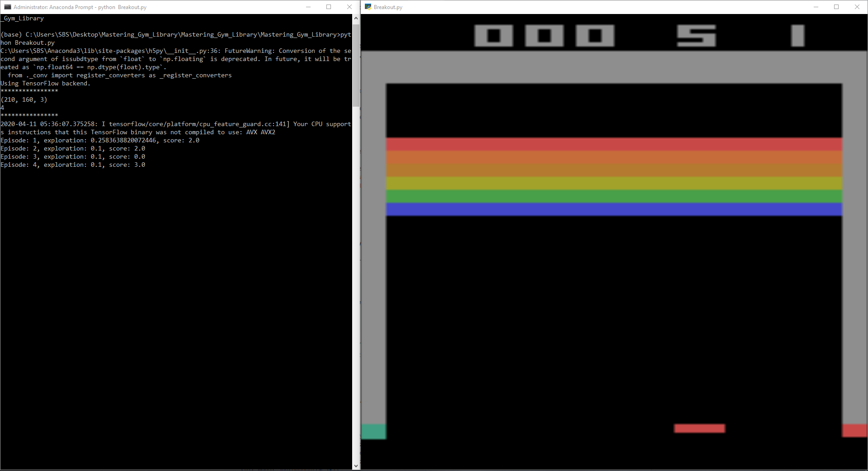Click the lives digit 5 in game
The image size is (868, 471).
click(x=696, y=35)
